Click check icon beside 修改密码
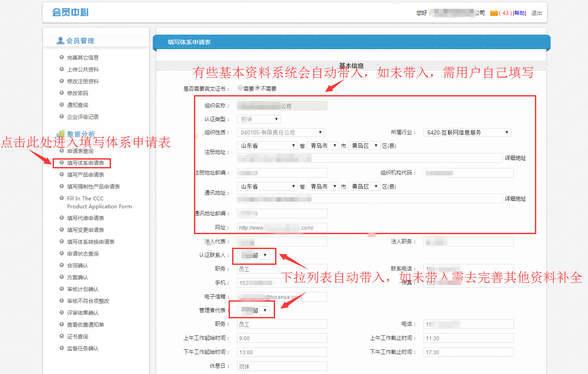Image resolution: width=588 pixels, height=374 pixels. pos(61,93)
